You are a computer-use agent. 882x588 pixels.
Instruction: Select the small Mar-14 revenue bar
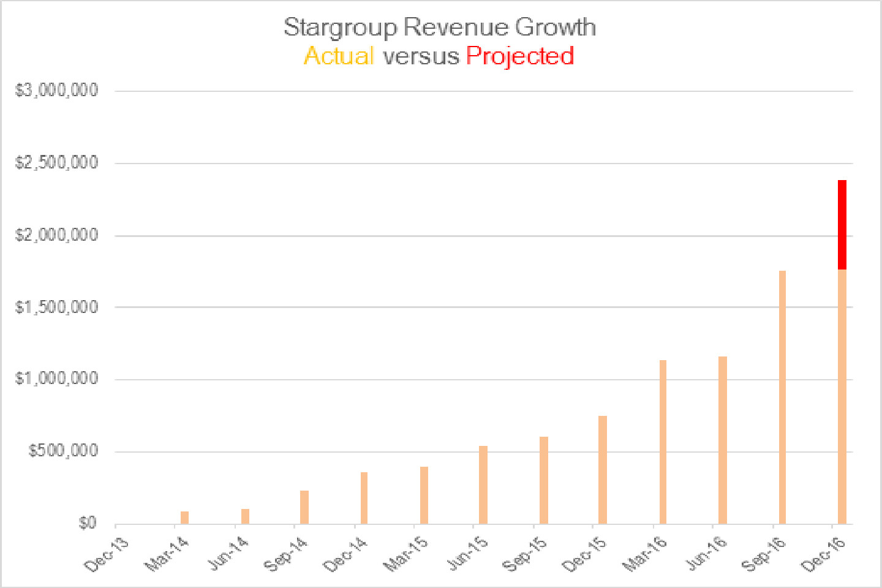(x=184, y=518)
